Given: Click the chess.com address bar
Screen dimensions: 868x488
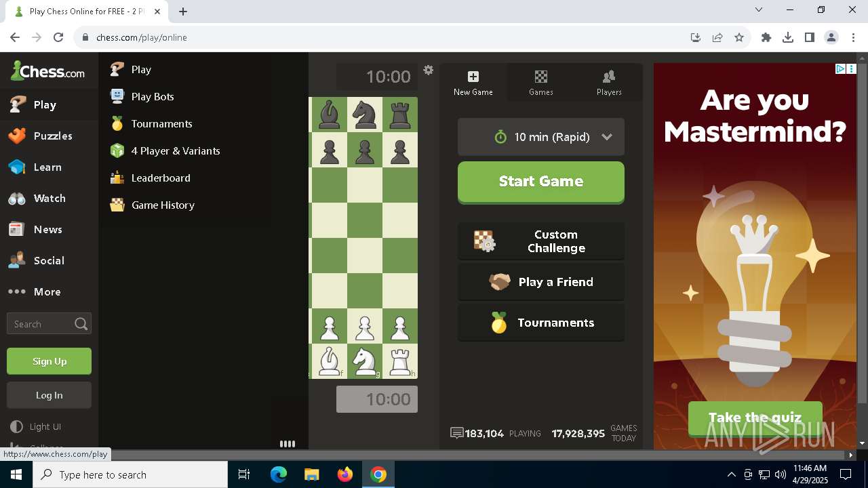Looking at the screenshot, I should click(380, 37).
